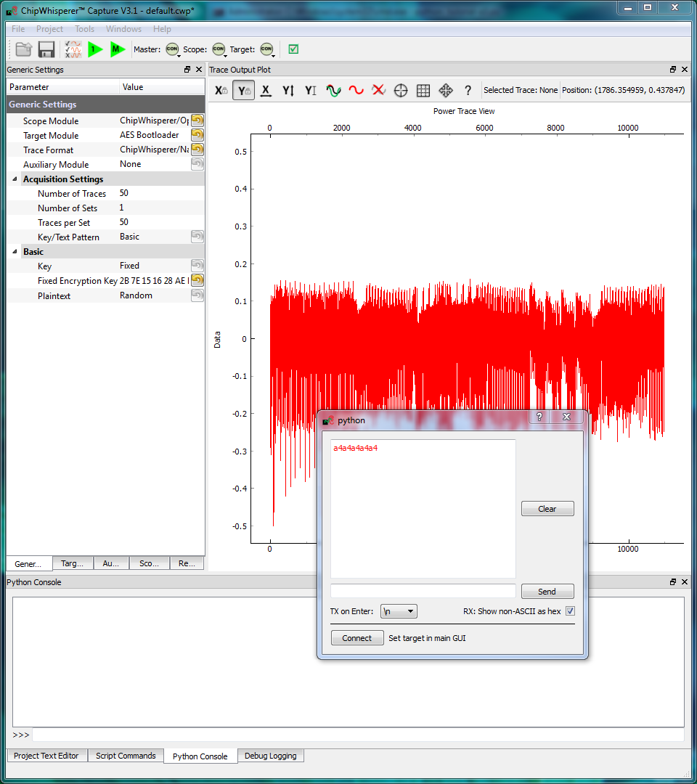
Task: Open the Scope connection status dropdown
Action: coord(219,49)
